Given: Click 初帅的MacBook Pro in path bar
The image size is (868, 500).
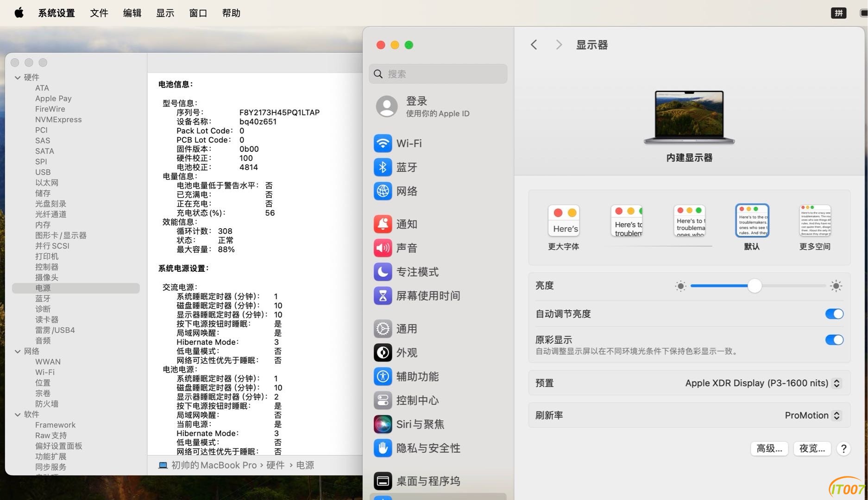Looking at the screenshot, I should [x=214, y=465].
